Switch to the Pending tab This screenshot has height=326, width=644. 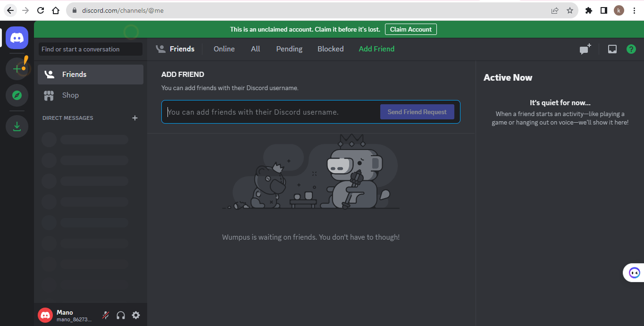(289, 49)
